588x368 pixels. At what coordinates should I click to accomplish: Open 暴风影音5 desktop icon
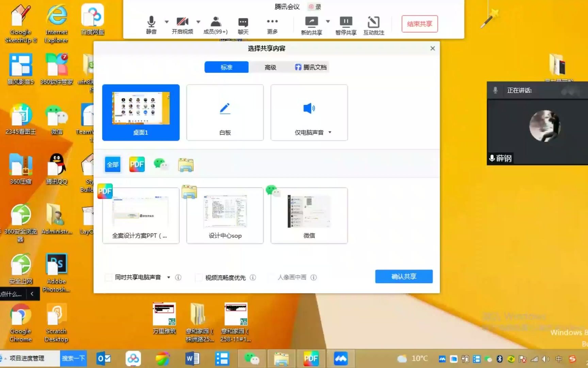click(x=21, y=69)
